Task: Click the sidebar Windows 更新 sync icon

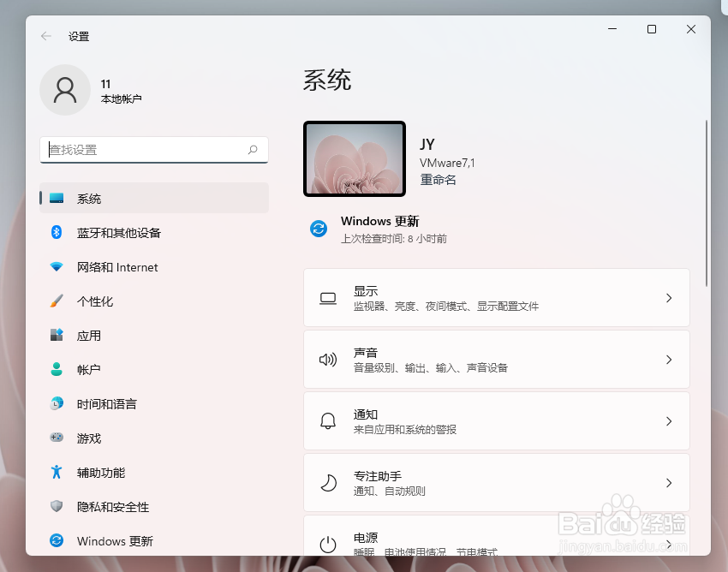Action: coord(57,540)
